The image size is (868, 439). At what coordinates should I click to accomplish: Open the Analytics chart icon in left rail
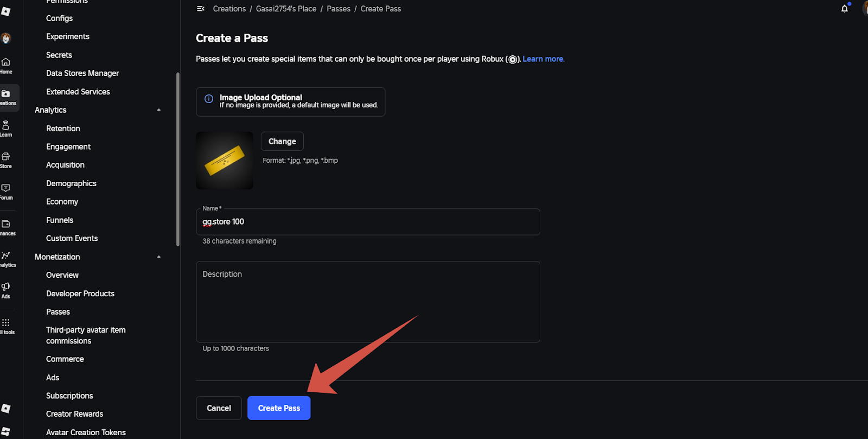[6, 256]
